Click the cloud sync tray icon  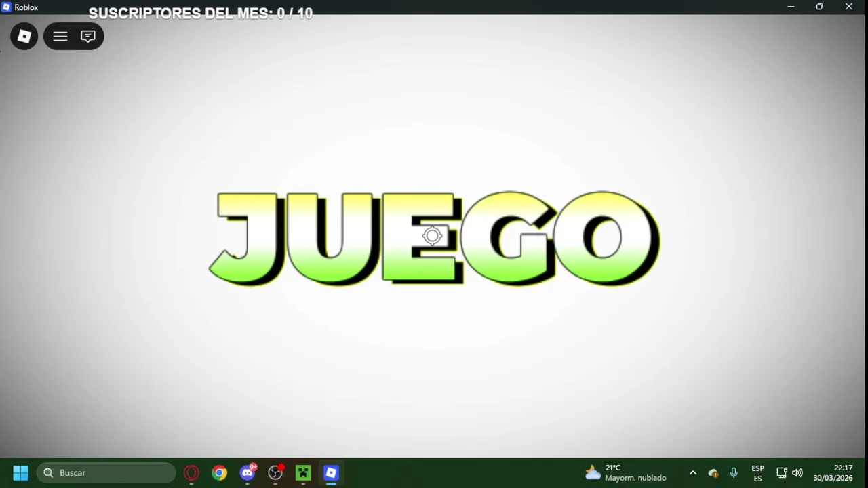pos(713,473)
